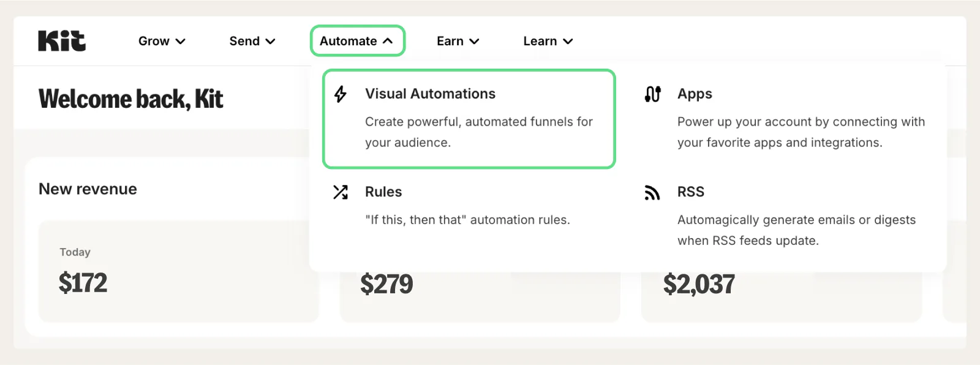The width and height of the screenshot is (980, 365).
Task: Expand the chevron next to Send
Action: pos(270,42)
